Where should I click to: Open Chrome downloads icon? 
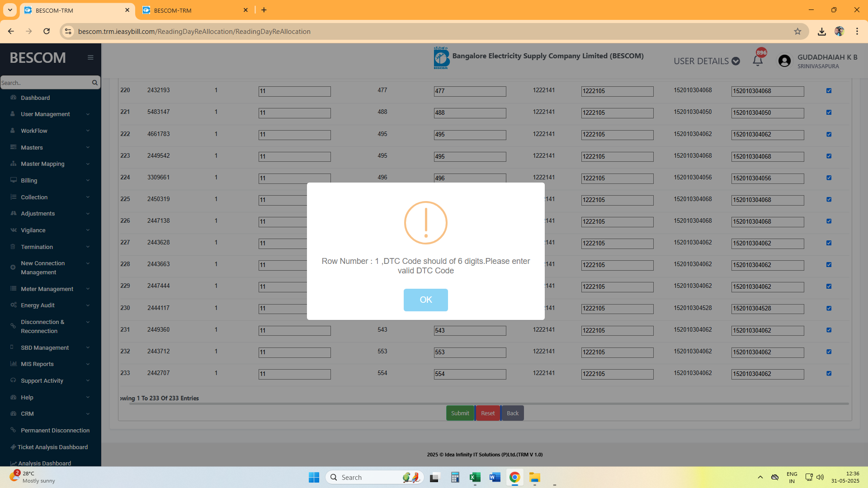tap(821, 31)
